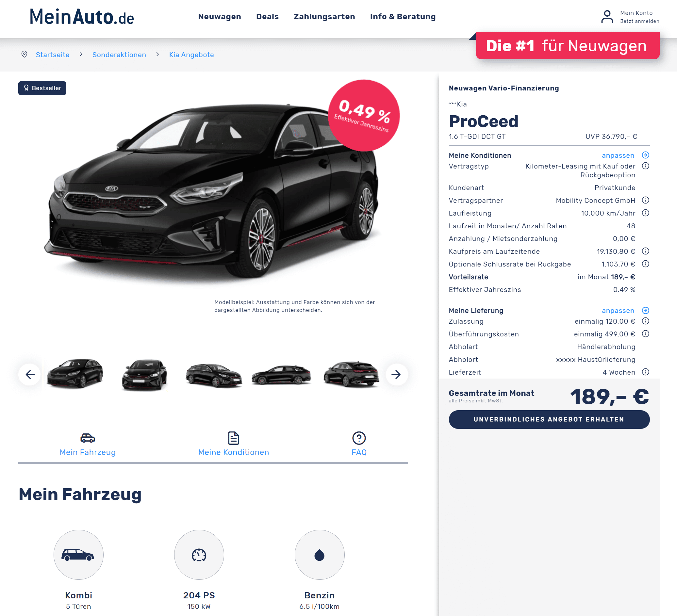Image resolution: width=677 pixels, height=616 pixels.
Task: Show info for Laufleistung
Action: 645,213
